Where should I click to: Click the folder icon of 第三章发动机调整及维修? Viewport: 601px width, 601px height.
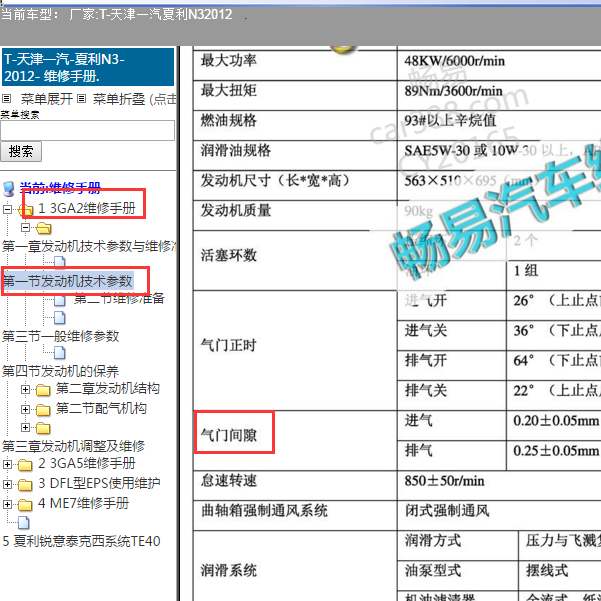[x=43, y=428]
